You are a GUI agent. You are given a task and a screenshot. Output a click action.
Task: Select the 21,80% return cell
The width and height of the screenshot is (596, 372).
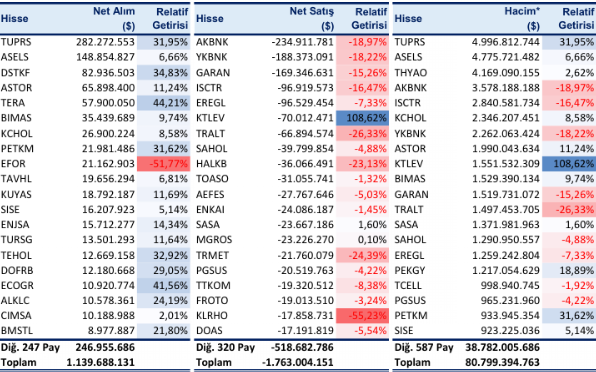[x=163, y=331]
